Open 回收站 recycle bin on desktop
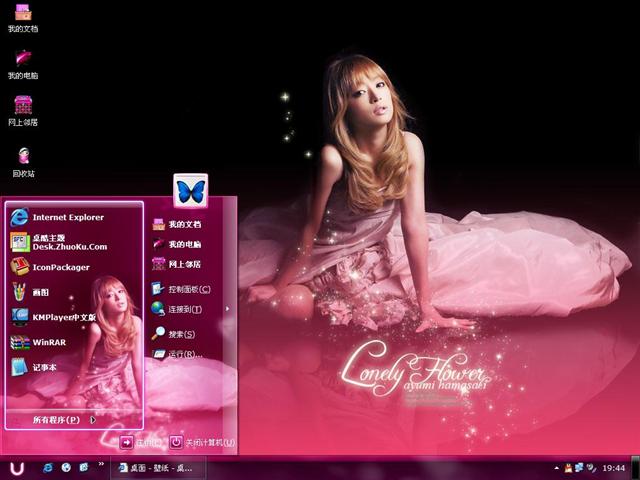This screenshot has height=480, width=640. click(x=23, y=162)
